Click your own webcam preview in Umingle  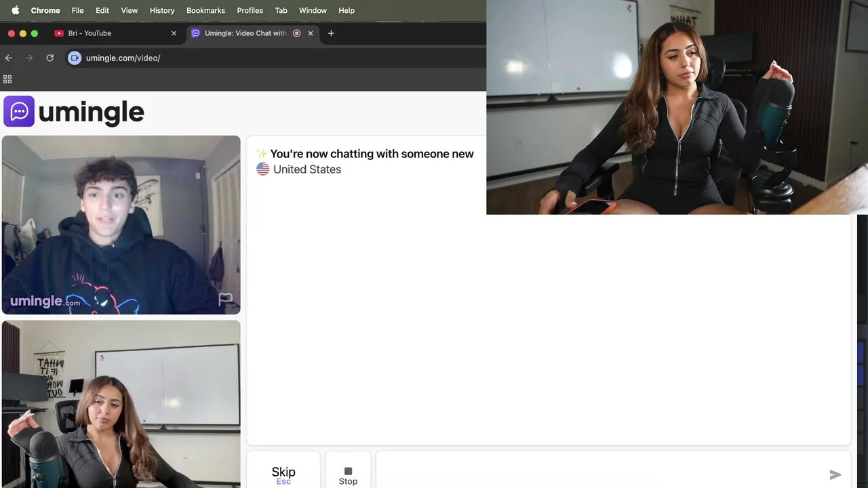tap(121, 404)
